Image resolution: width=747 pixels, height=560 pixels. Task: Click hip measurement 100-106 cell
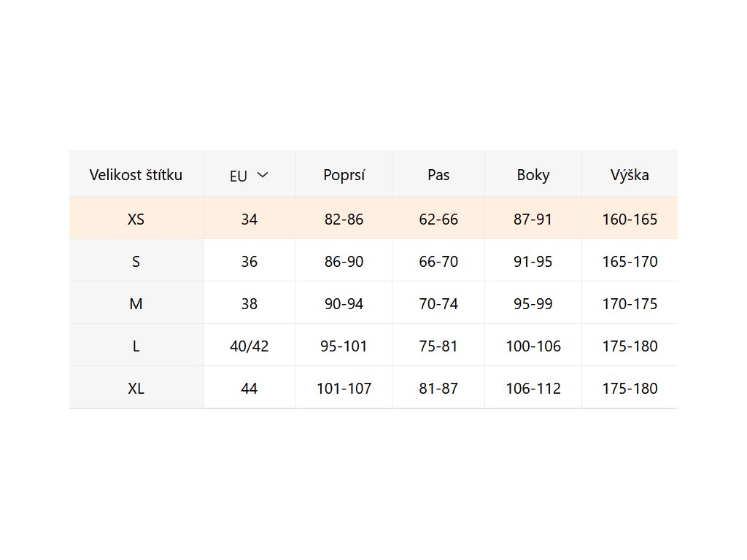tap(533, 346)
